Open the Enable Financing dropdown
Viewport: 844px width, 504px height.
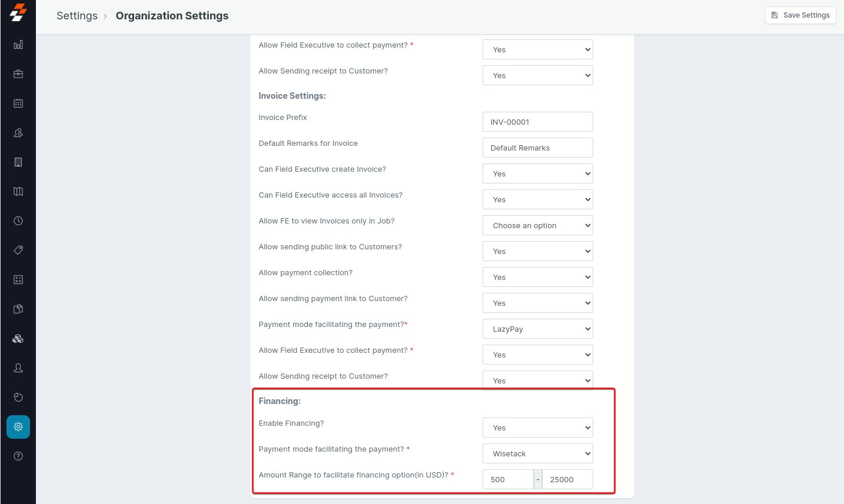pos(537,428)
